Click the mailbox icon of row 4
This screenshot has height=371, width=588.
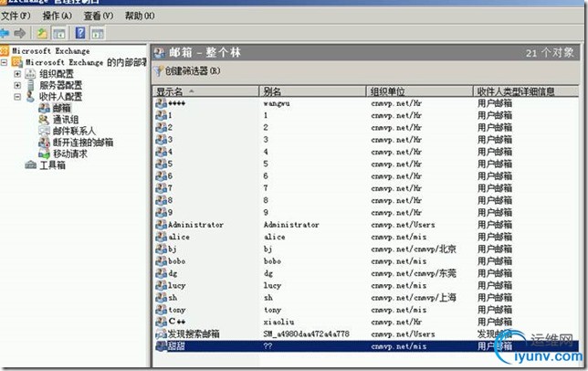[162, 152]
